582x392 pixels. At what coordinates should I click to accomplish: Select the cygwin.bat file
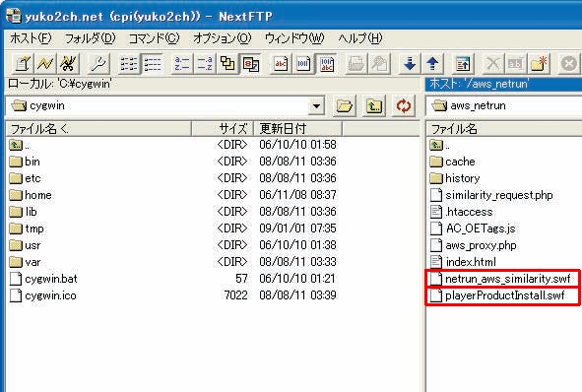coord(43,279)
